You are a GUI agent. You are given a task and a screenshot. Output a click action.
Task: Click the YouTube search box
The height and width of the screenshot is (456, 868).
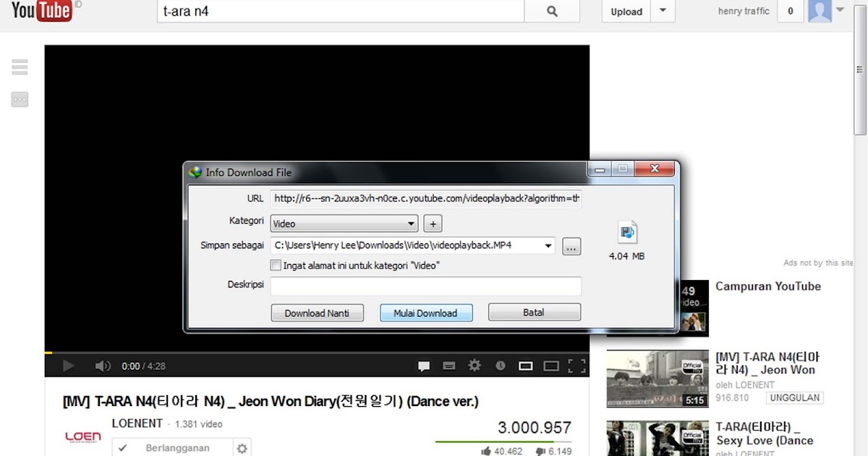341,11
